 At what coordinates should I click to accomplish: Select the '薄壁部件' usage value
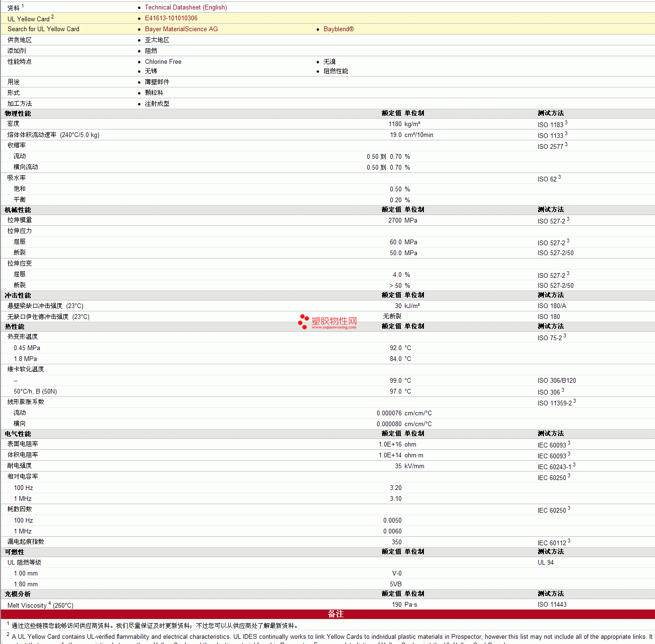157,82
